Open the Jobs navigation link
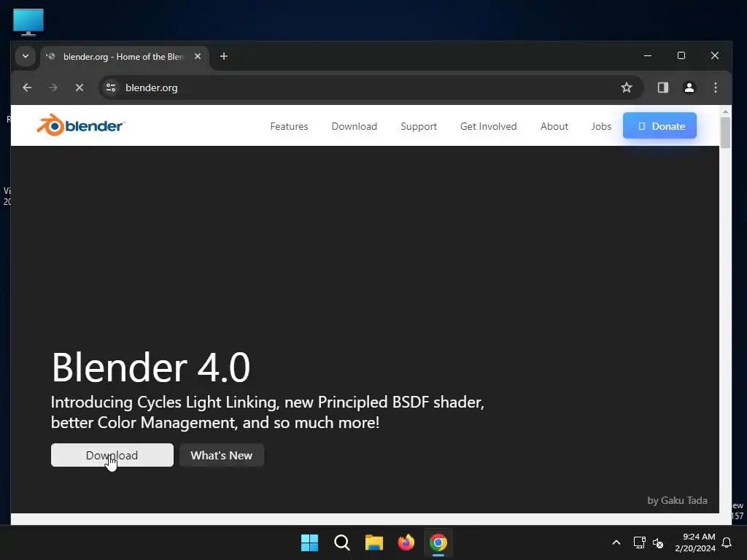This screenshot has width=747, height=560. (x=601, y=126)
